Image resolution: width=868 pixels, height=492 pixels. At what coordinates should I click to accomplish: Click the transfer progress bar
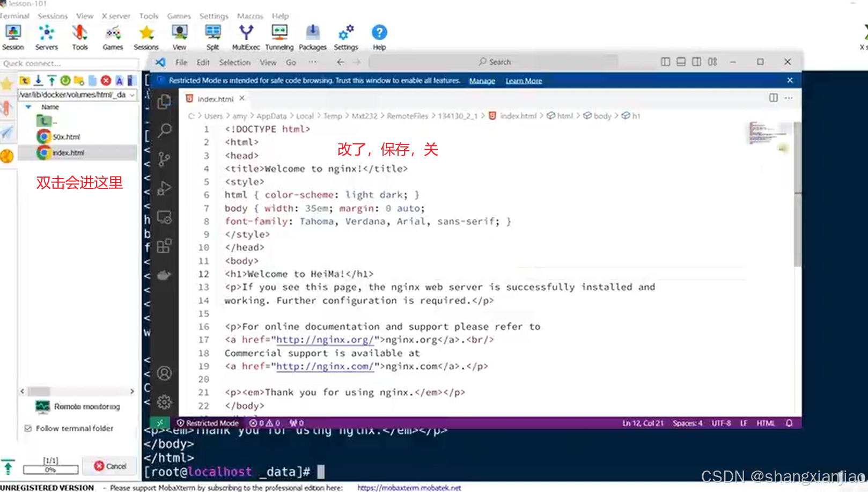[x=50, y=469]
